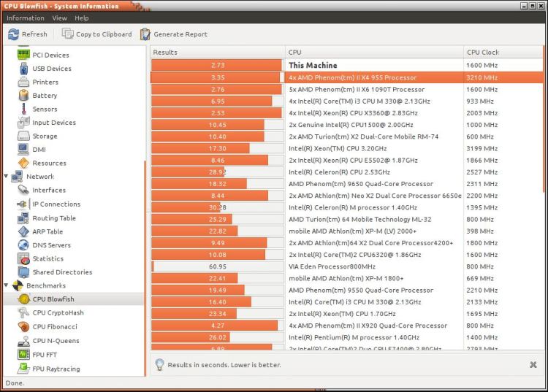
Task: Select the Phenom II X920 row
Action: (x=346, y=326)
